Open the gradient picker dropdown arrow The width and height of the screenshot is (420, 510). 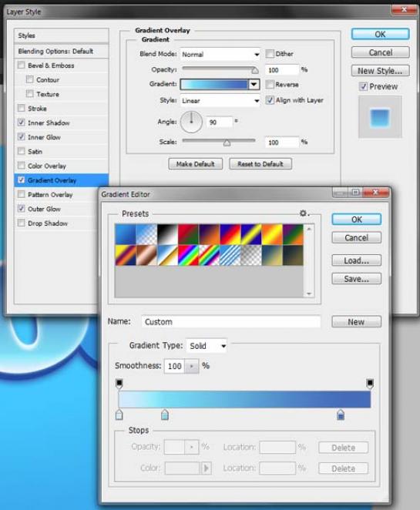pyautogui.click(x=254, y=85)
